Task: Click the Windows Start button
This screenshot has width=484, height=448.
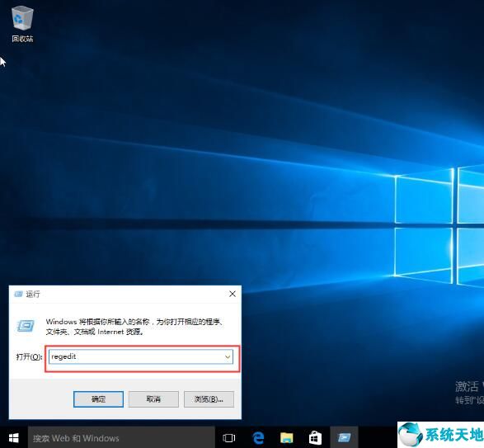Action: click(x=13, y=438)
